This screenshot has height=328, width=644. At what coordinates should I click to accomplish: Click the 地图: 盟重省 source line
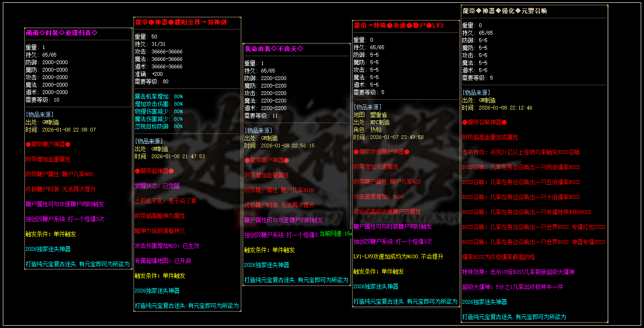370,115
